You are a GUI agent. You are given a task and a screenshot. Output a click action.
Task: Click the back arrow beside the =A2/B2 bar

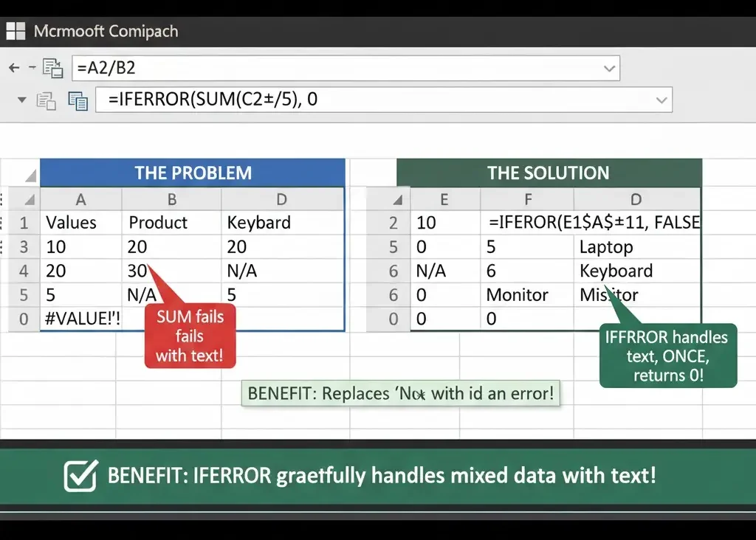[x=14, y=69]
